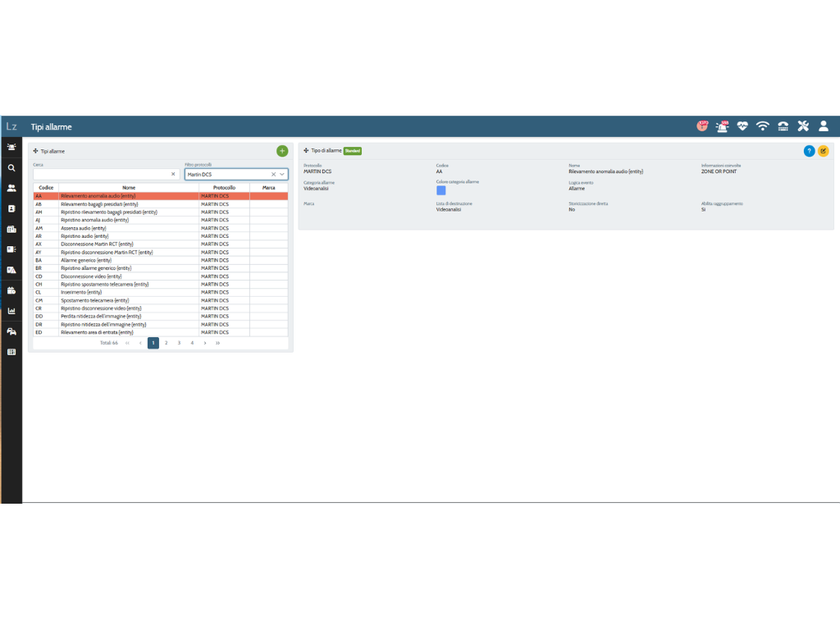Click the green Standard badge
This screenshot has width=840, height=630.
(x=353, y=151)
